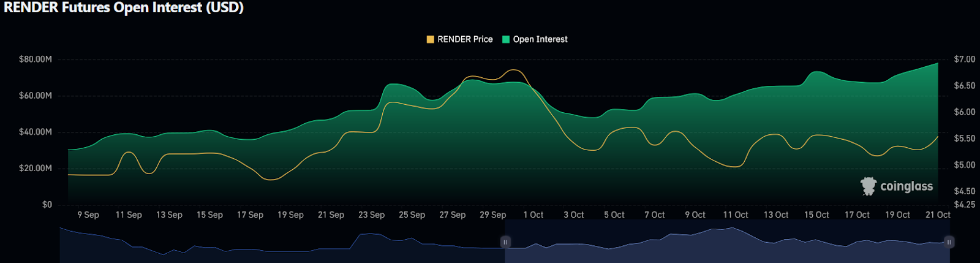Click the $5.50 price axis label
980x263 pixels.
pos(965,139)
